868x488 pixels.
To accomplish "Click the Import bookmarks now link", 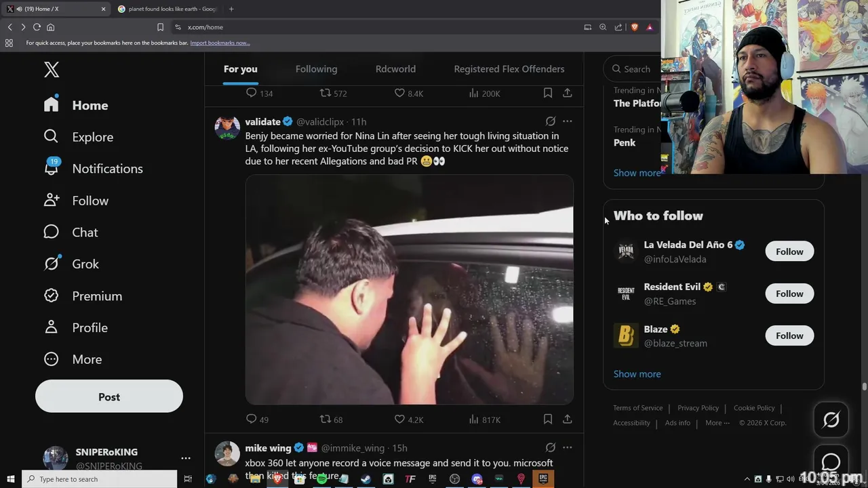I will click(x=220, y=43).
